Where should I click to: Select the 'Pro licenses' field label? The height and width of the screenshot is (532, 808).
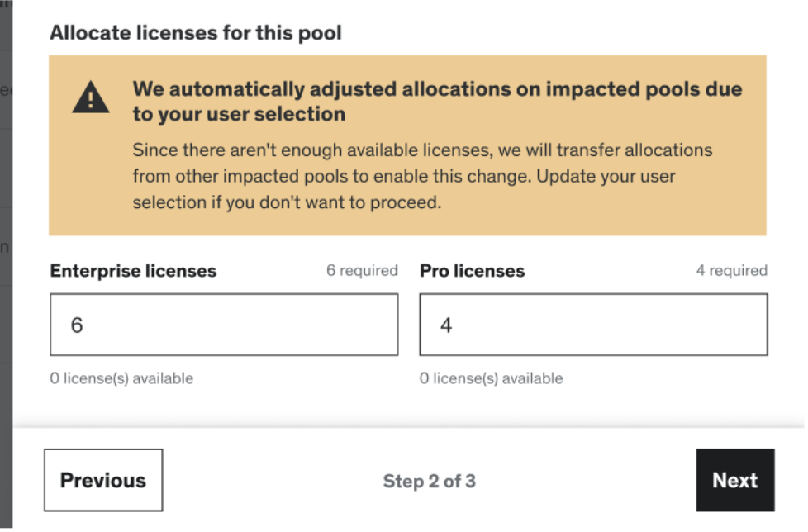click(x=472, y=271)
